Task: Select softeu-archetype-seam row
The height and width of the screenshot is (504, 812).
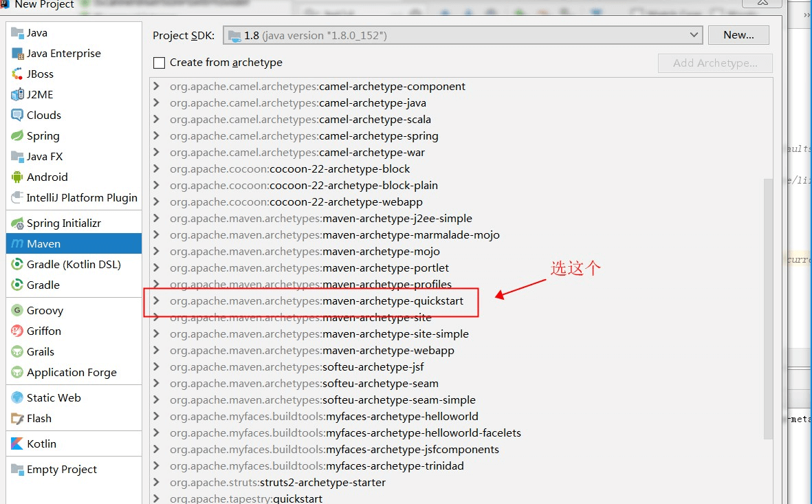Action: coord(458,384)
